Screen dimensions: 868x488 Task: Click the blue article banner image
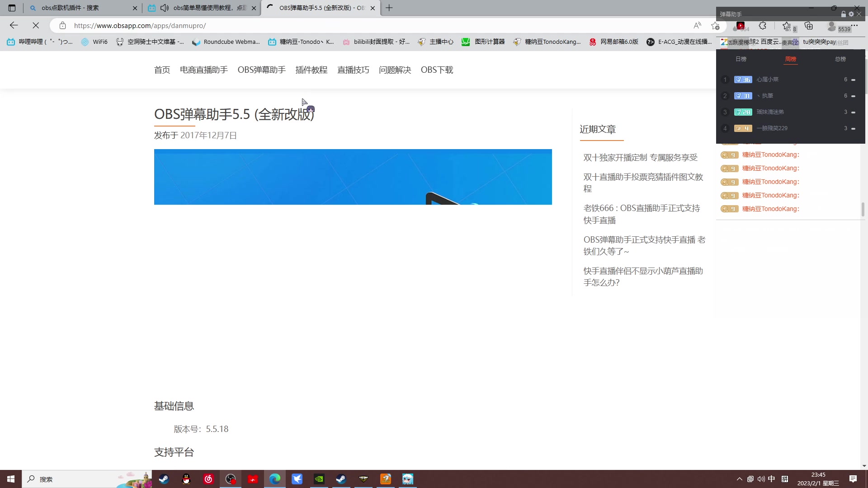pyautogui.click(x=353, y=177)
